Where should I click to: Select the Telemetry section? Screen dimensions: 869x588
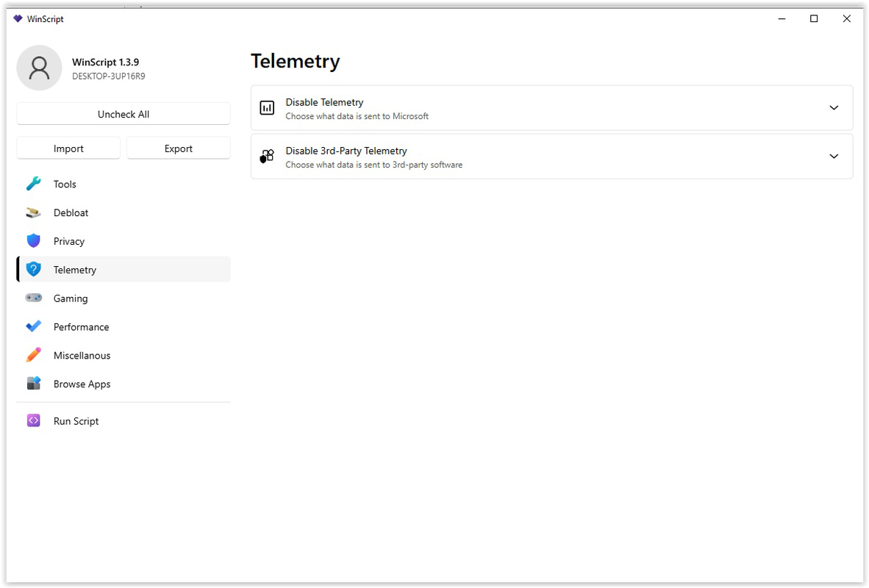124,270
